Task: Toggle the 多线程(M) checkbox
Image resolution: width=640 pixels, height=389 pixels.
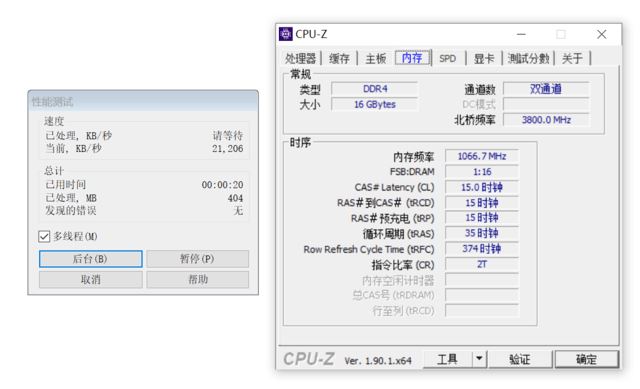Action: tap(44, 236)
